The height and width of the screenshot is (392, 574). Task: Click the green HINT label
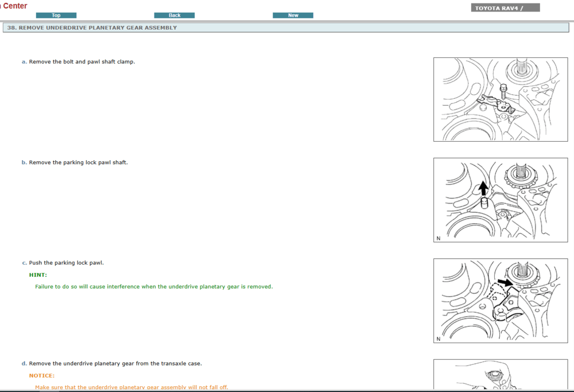pyautogui.click(x=38, y=275)
